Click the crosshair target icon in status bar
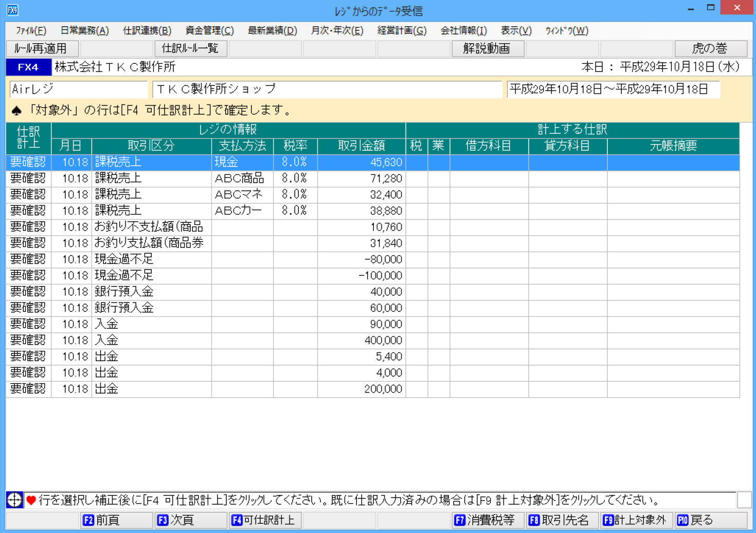Image resolution: width=756 pixels, height=533 pixels. (14, 500)
